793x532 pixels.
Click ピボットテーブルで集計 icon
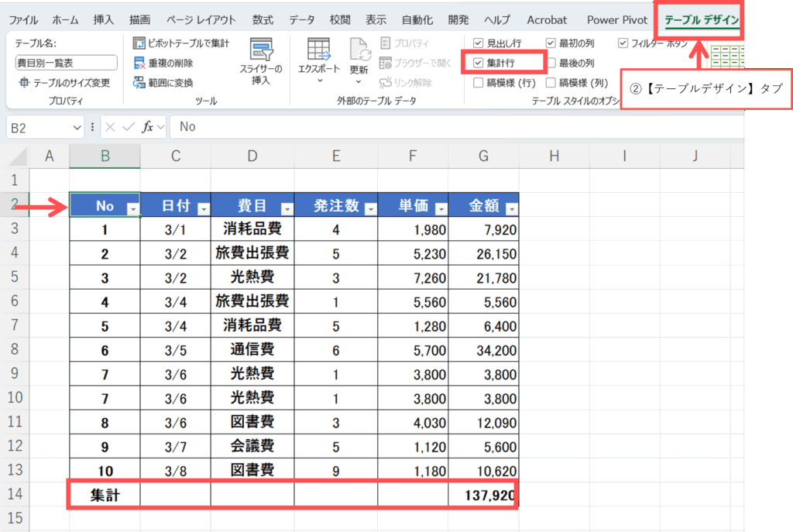139,43
